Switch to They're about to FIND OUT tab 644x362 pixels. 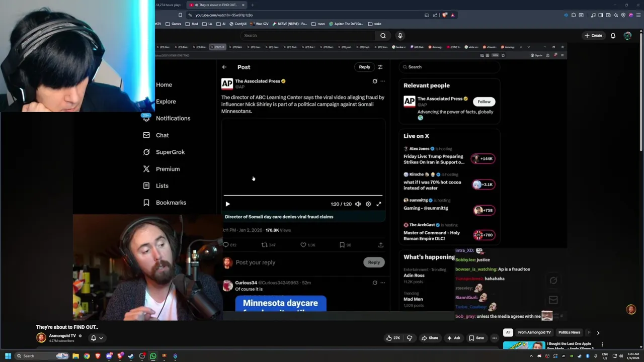(x=216, y=5)
